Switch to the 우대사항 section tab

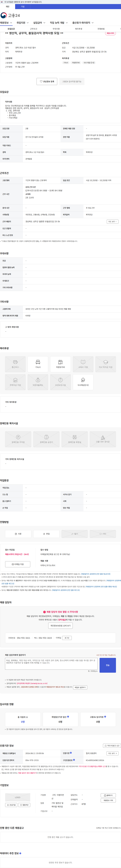coord(56,29)
